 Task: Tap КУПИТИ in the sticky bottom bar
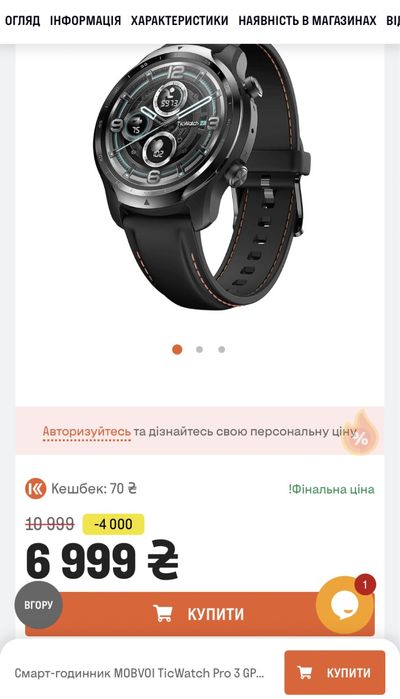tap(334, 672)
